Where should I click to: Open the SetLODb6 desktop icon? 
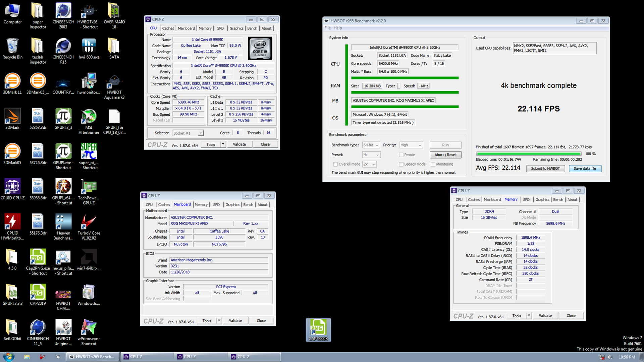click(12, 330)
